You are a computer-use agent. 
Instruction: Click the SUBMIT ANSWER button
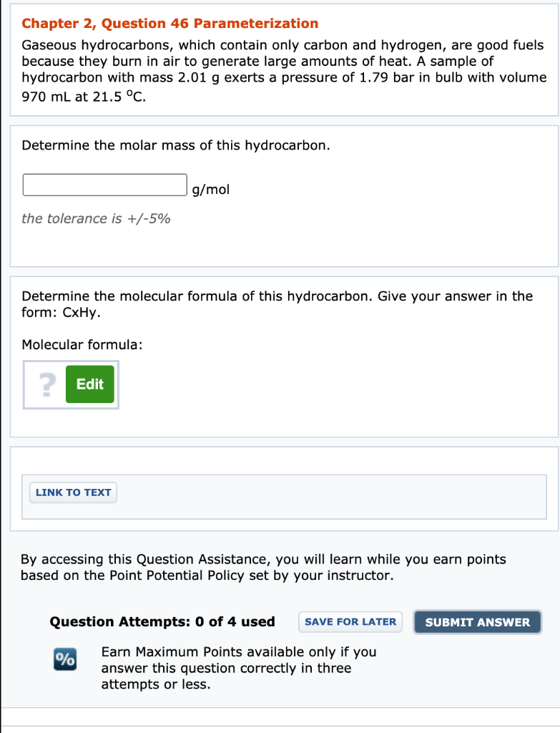pyautogui.click(x=477, y=622)
